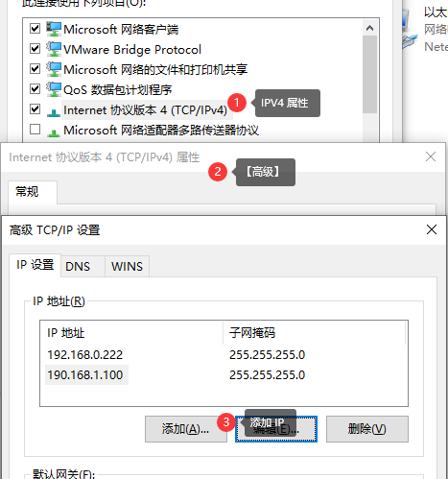Click the Internet 协议版本 4 protocol icon
The image size is (448, 479).
pyautogui.click(x=54, y=112)
